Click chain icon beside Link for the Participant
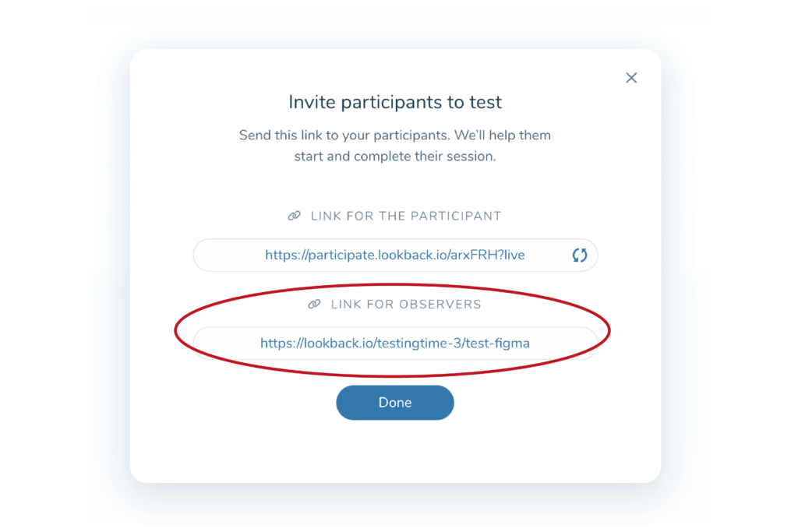Image resolution: width=798 pixels, height=532 pixels. coord(294,217)
